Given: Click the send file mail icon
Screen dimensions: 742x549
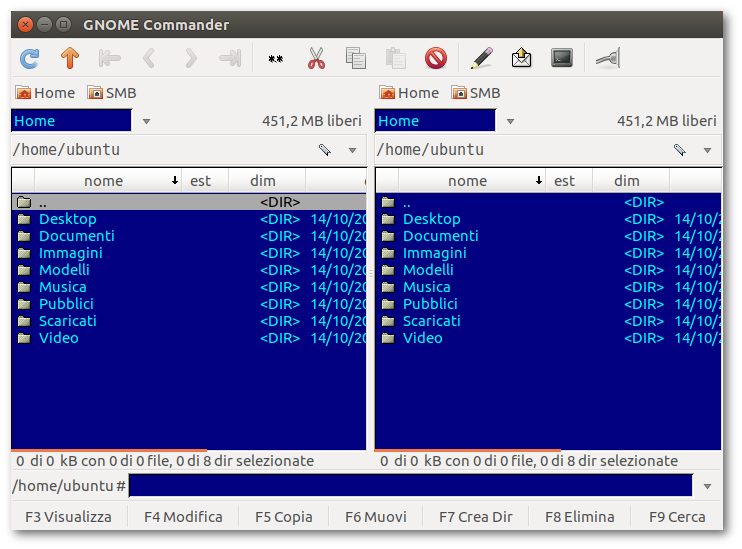Looking at the screenshot, I should pyautogui.click(x=521, y=59).
